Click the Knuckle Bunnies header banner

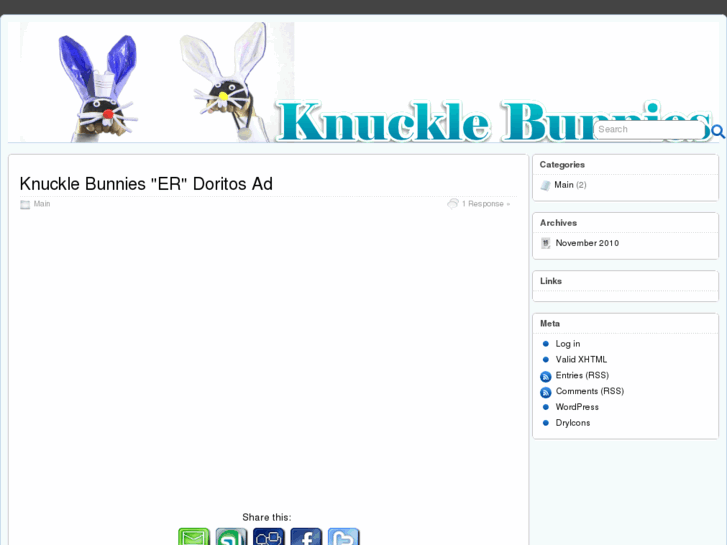(363, 82)
